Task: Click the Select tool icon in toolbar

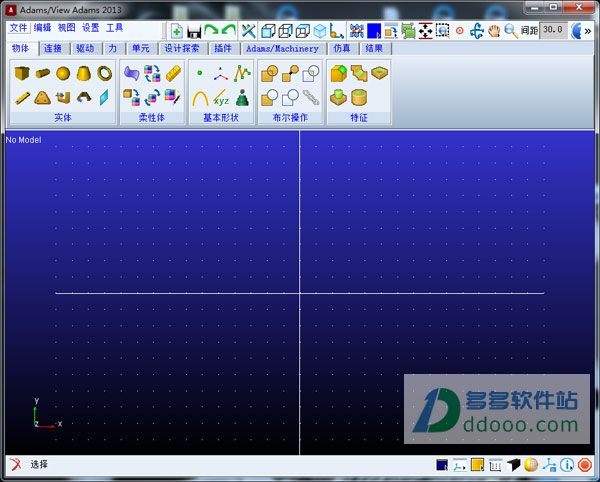Action: tap(248, 31)
